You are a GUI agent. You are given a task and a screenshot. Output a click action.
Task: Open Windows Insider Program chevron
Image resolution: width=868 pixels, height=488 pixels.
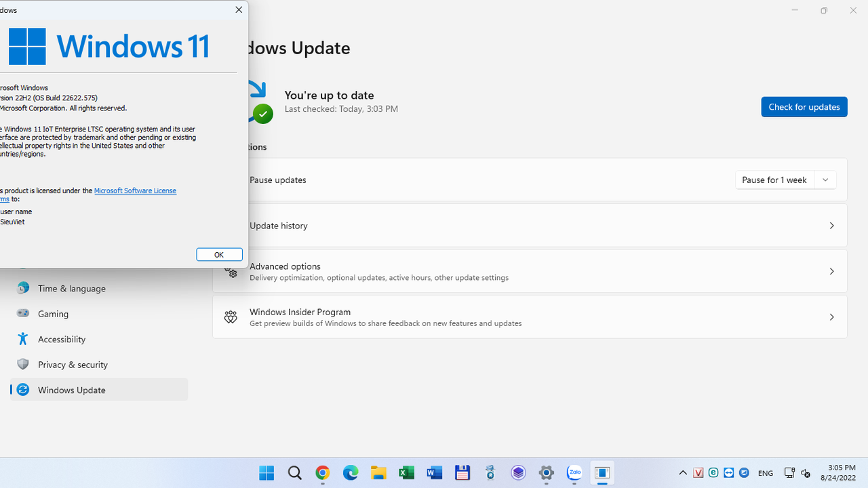pyautogui.click(x=831, y=317)
